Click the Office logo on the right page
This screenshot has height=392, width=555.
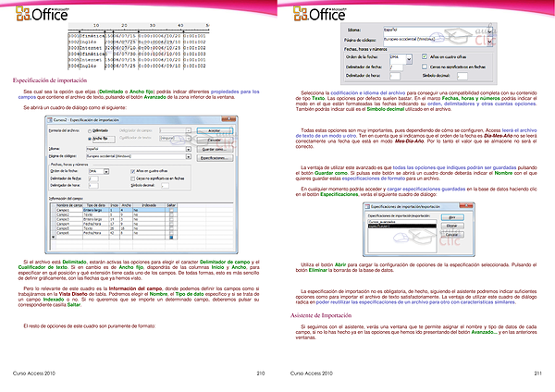(317, 14)
